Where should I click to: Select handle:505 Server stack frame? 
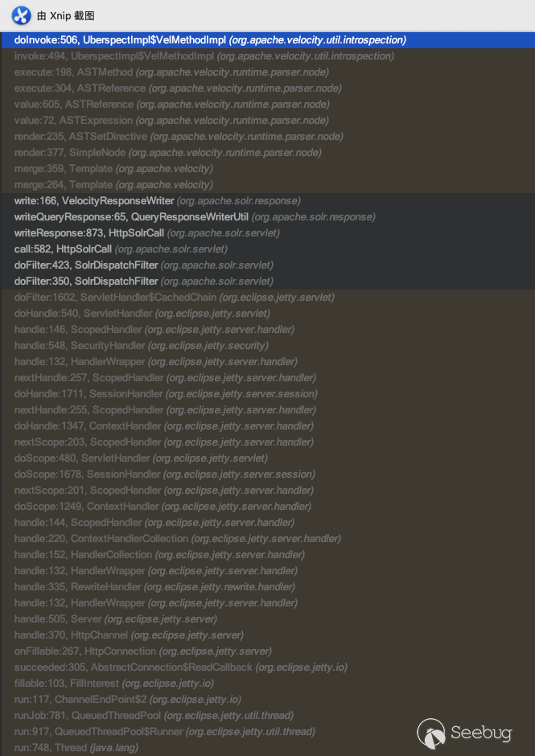point(115,619)
